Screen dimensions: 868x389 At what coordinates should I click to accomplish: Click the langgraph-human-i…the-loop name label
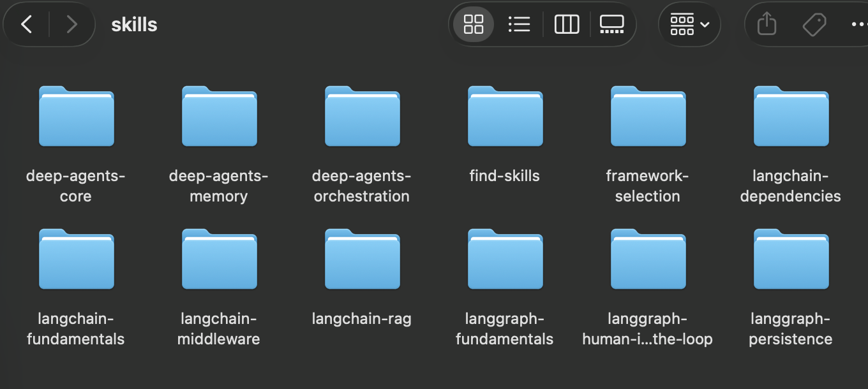[x=648, y=329]
